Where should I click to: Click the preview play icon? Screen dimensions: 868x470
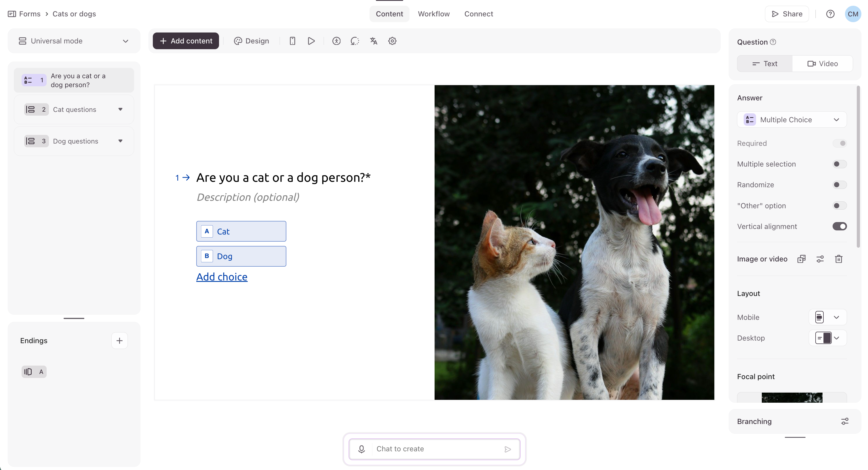311,41
